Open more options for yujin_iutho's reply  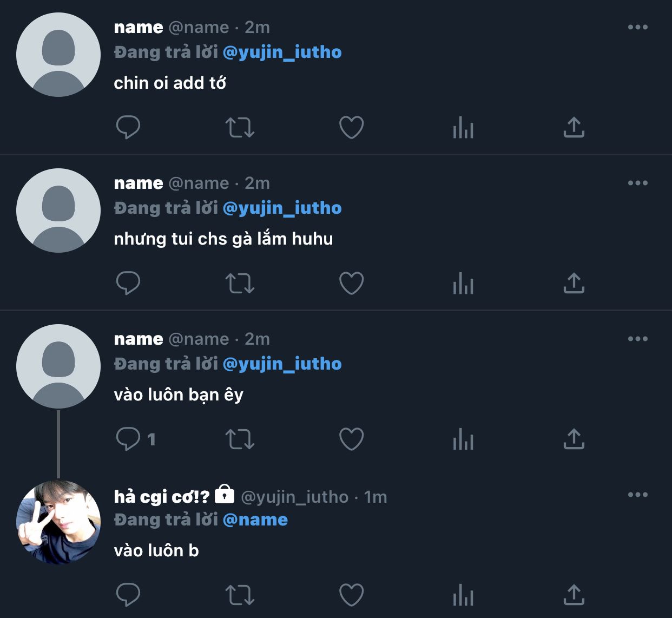pos(638,495)
